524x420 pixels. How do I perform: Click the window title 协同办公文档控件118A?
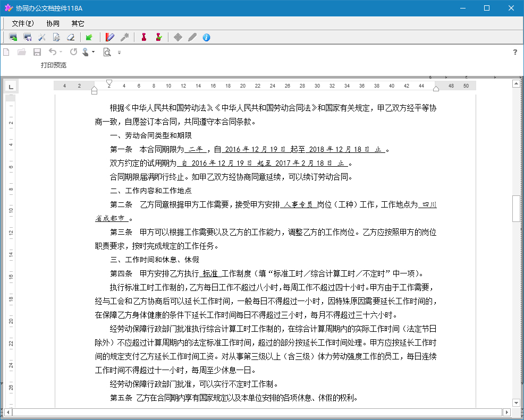(49, 8)
